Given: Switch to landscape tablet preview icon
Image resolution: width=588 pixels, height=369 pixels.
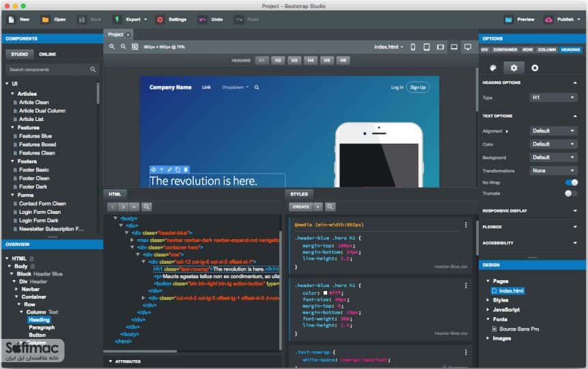Looking at the screenshot, I should tap(440, 47).
